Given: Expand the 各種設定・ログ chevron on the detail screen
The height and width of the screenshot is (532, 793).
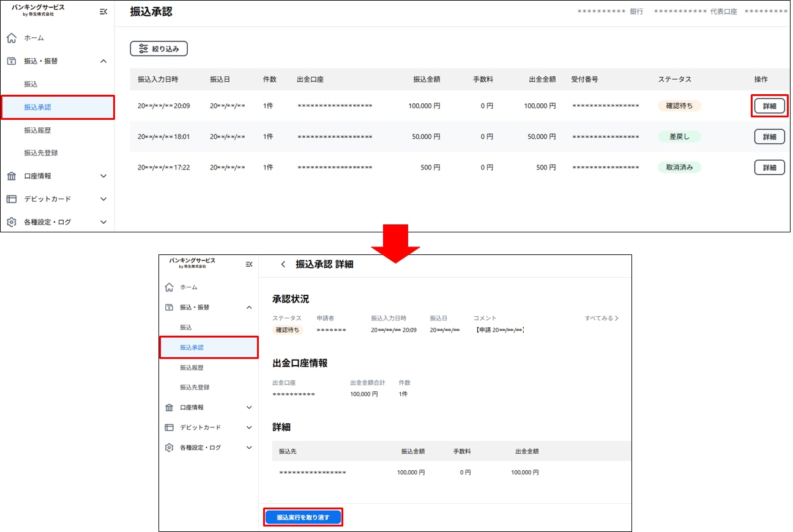Looking at the screenshot, I should click(x=249, y=448).
